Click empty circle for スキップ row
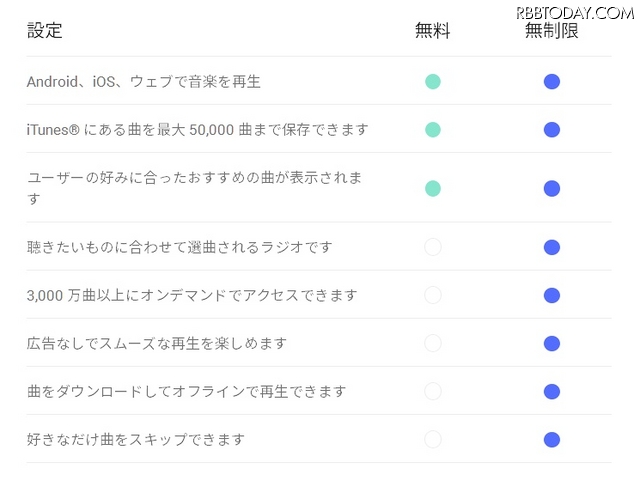This screenshot has width=640, height=487. pyautogui.click(x=433, y=440)
